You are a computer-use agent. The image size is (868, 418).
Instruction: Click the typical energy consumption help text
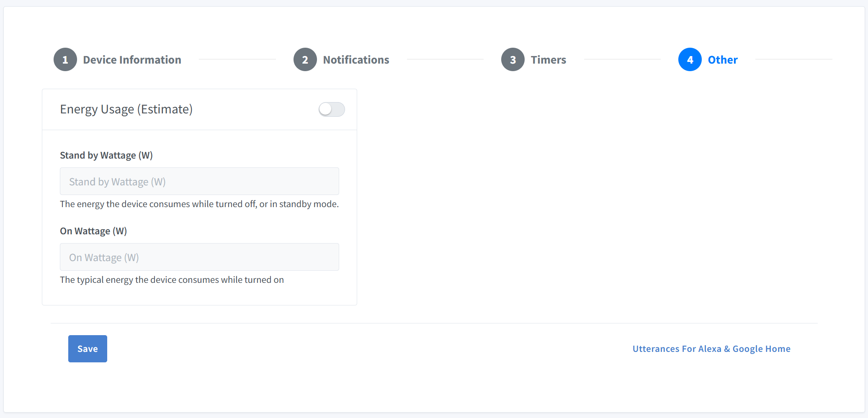(172, 280)
